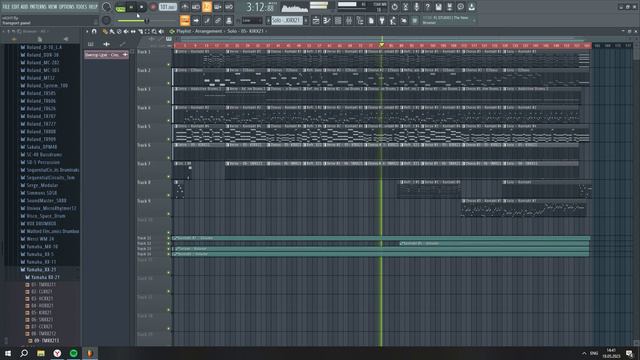The width and height of the screenshot is (640, 360).
Task: Open the Playlist window icon
Action: (x=316, y=20)
